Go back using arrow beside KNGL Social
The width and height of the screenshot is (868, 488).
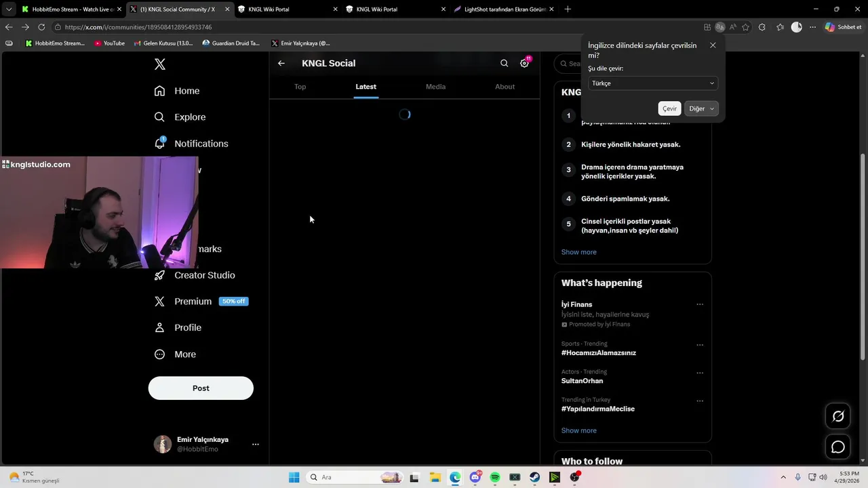click(x=281, y=63)
